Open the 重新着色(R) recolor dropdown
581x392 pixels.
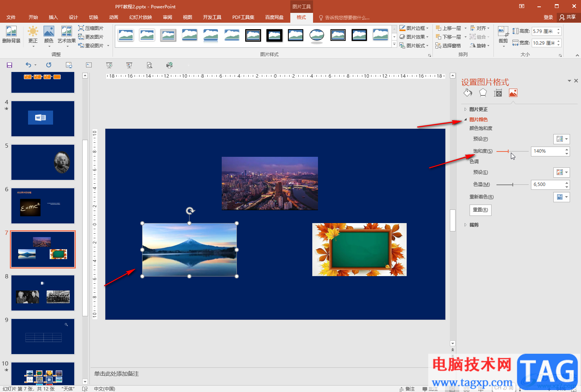coord(561,197)
